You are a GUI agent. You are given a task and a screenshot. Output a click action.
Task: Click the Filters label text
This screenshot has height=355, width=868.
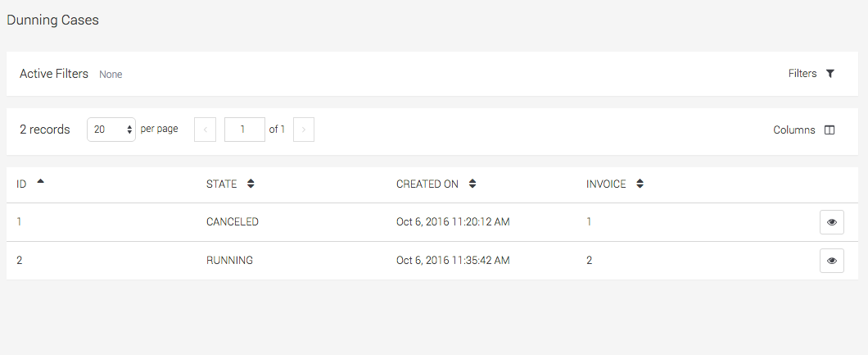pos(802,74)
